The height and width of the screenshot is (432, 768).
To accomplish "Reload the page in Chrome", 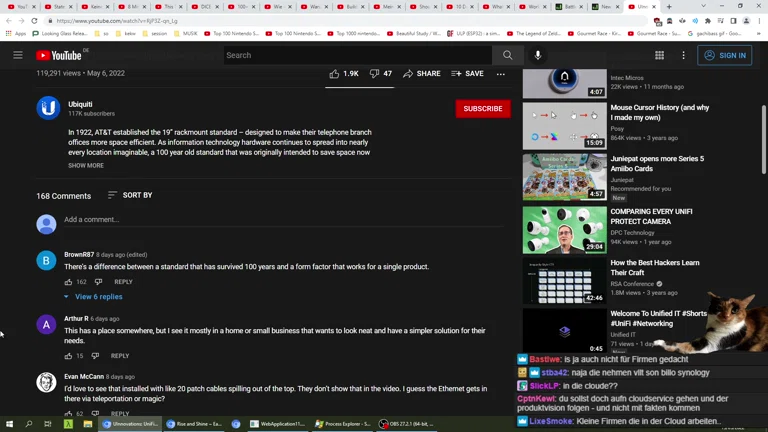I will (34, 21).
